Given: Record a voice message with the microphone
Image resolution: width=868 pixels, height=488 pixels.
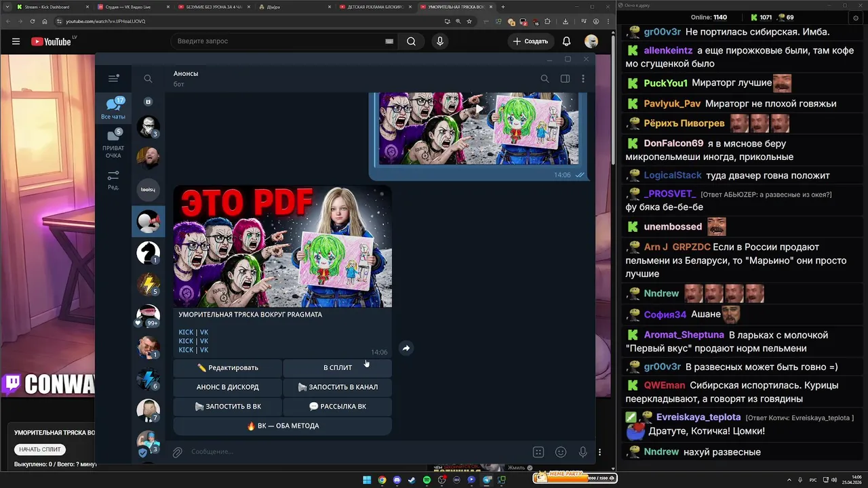Looking at the screenshot, I should [x=583, y=452].
